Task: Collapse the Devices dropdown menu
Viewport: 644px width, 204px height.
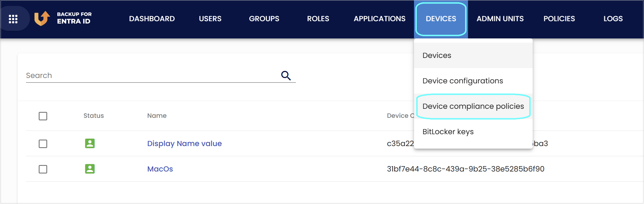Action: pyautogui.click(x=441, y=19)
